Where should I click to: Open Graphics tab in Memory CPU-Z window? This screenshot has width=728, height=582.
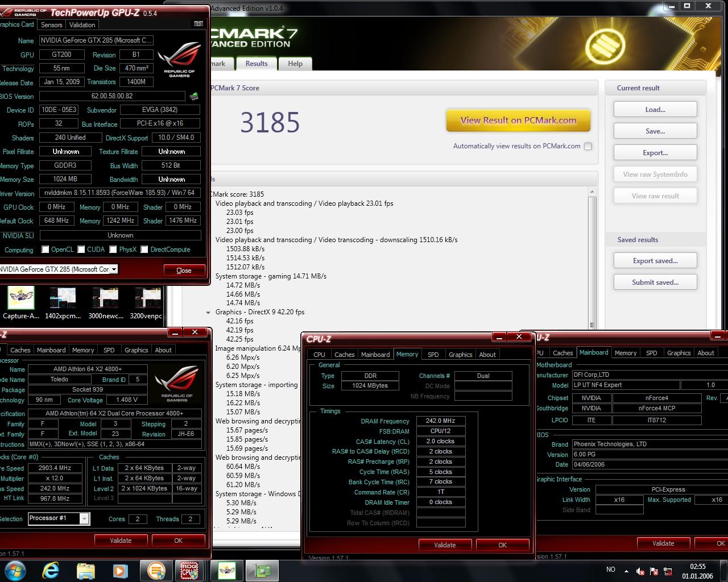[460, 355]
